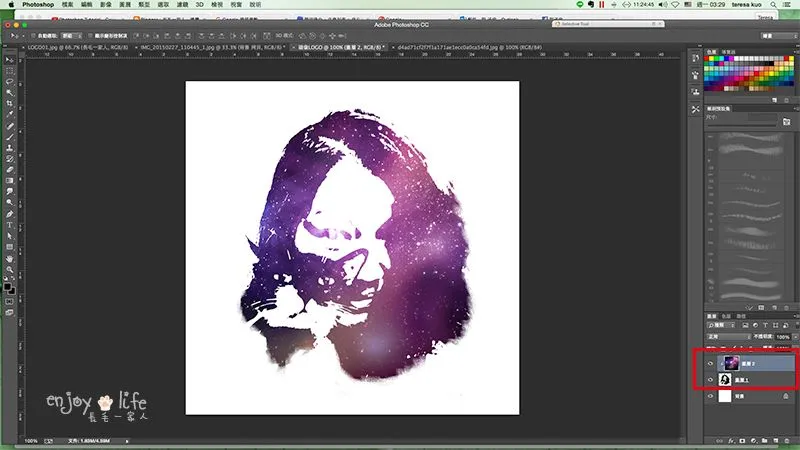Viewport: 800px width, 450px height.
Task: Open the Auto-Select group/layer dropdown
Action: (71, 36)
